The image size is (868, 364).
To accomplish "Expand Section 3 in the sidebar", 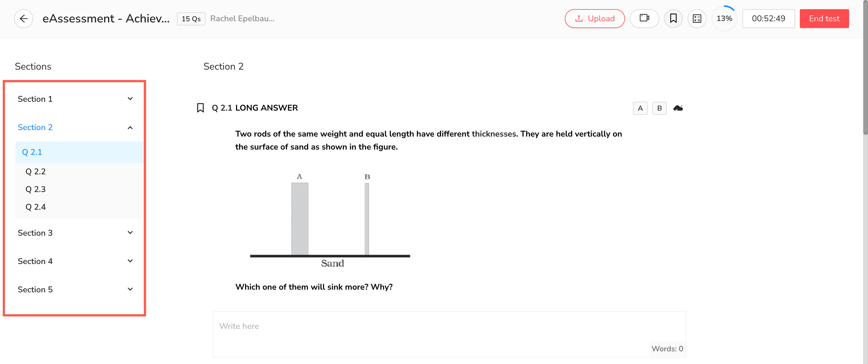I will (x=130, y=233).
